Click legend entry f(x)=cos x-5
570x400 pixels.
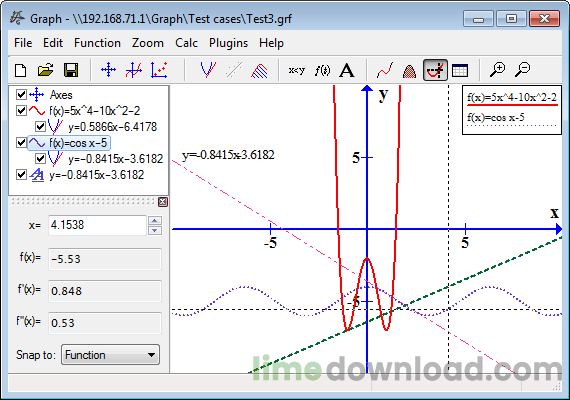496,117
